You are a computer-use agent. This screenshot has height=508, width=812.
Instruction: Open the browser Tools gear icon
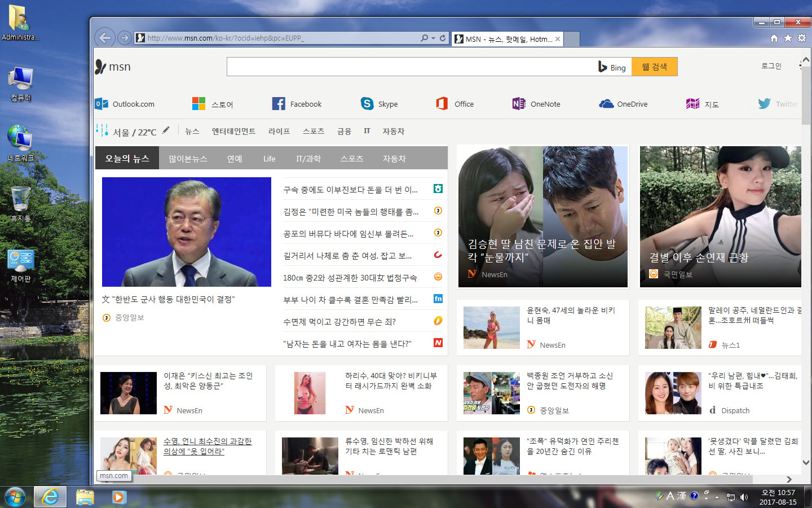(801, 38)
